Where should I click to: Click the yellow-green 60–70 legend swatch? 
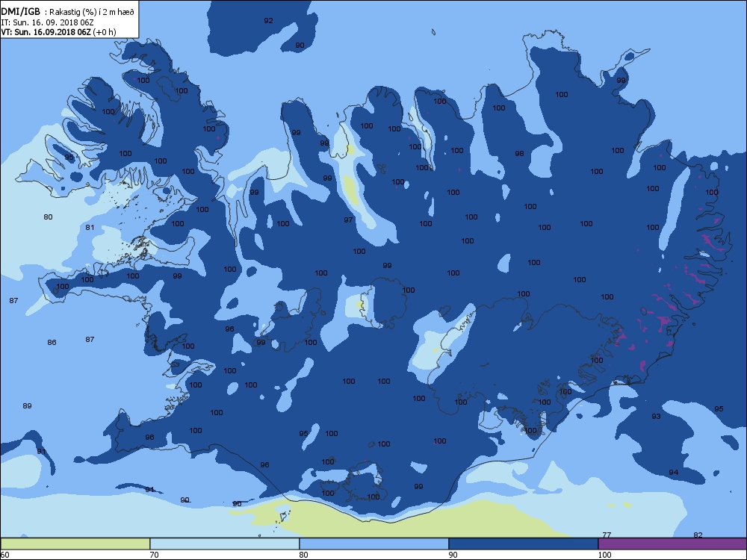[75, 544]
